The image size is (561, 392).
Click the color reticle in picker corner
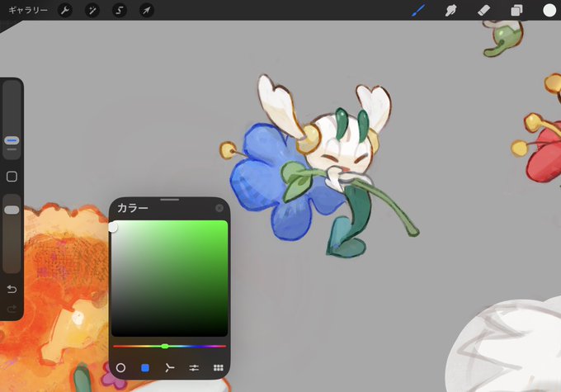112,227
